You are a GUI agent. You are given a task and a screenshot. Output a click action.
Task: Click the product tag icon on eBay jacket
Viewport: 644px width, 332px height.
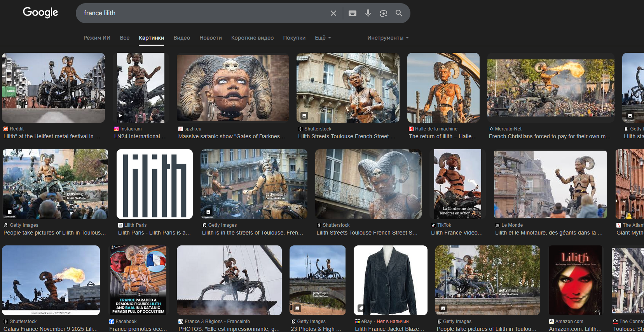361,308
